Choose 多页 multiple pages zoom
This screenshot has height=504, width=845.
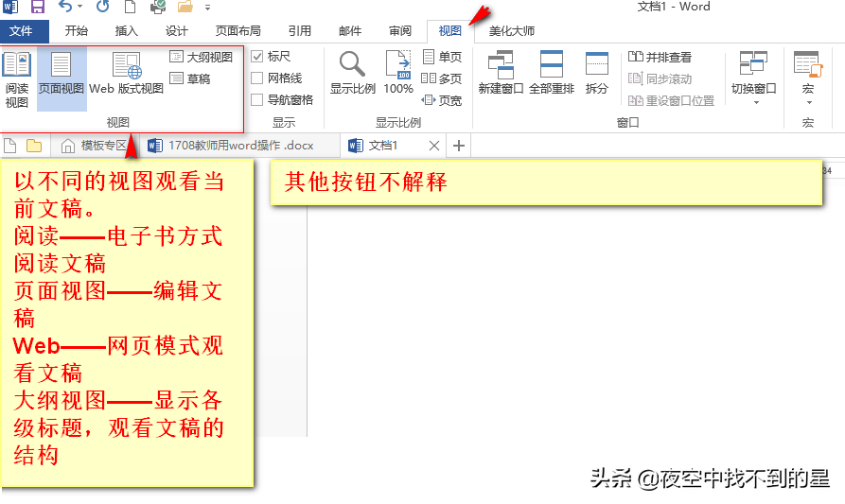[x=442, y=78]
